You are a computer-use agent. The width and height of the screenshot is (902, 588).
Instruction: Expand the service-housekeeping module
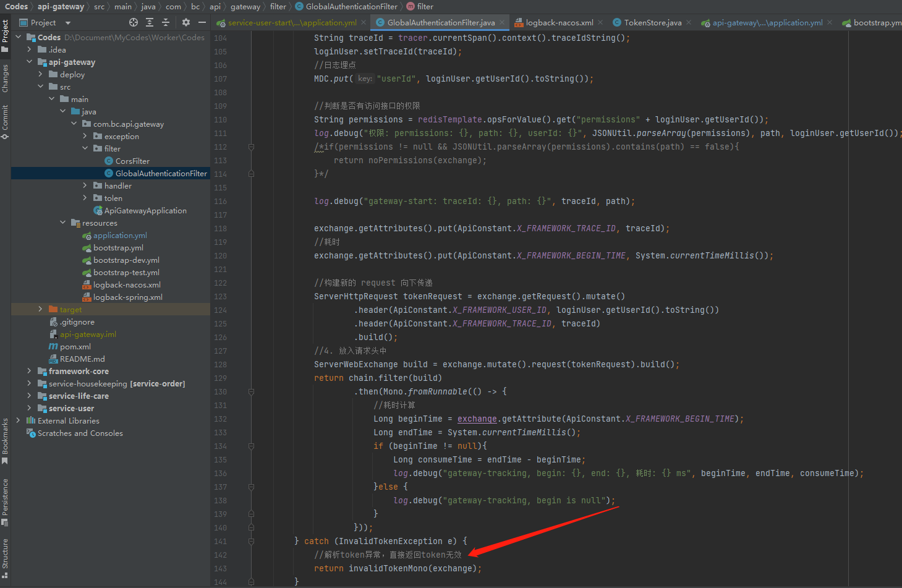[29, 383]
